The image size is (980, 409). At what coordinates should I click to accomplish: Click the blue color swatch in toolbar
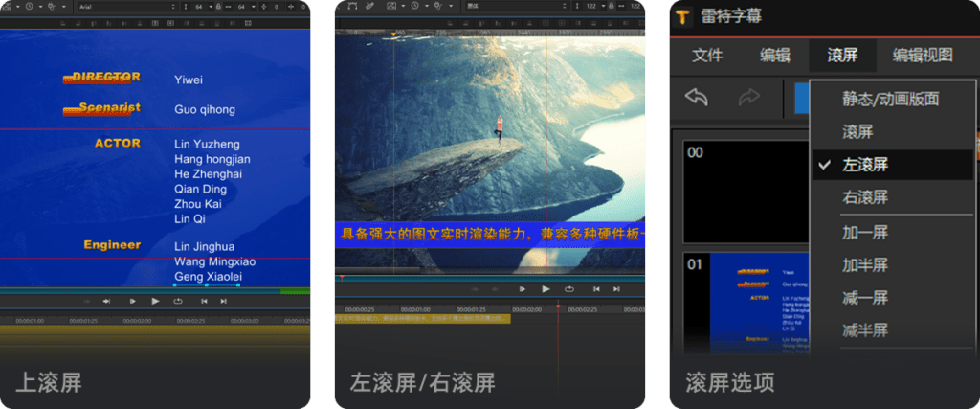[x=802, y=99]
